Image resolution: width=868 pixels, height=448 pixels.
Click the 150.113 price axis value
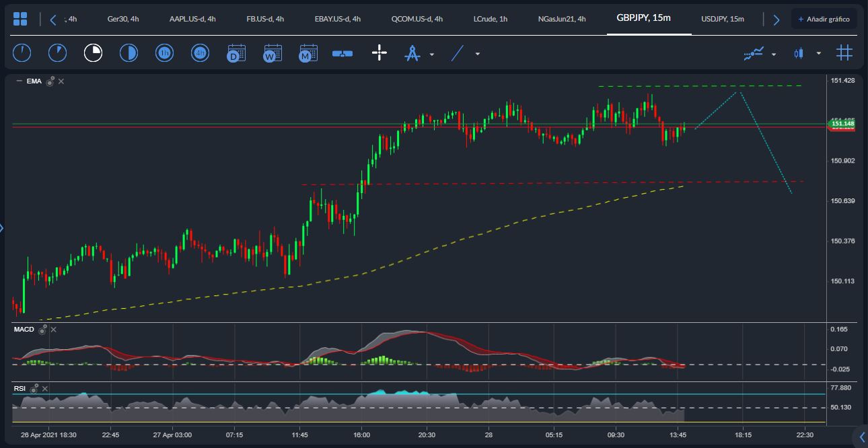842,281
